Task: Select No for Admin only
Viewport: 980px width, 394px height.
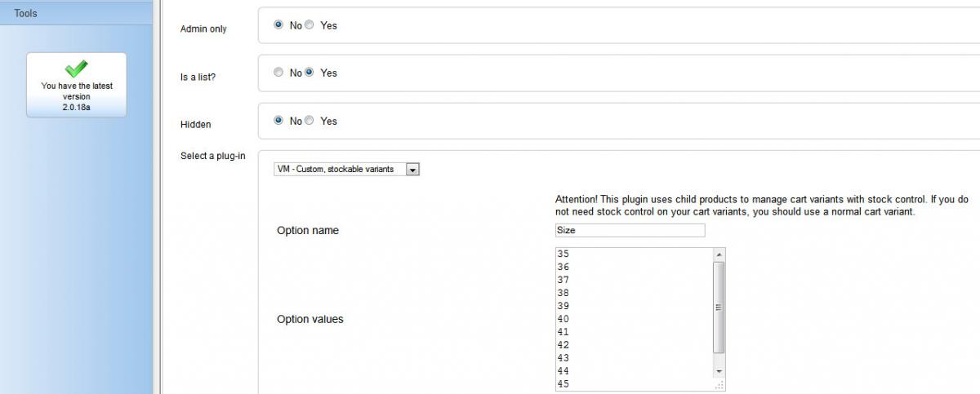Action: click(278, 25)
